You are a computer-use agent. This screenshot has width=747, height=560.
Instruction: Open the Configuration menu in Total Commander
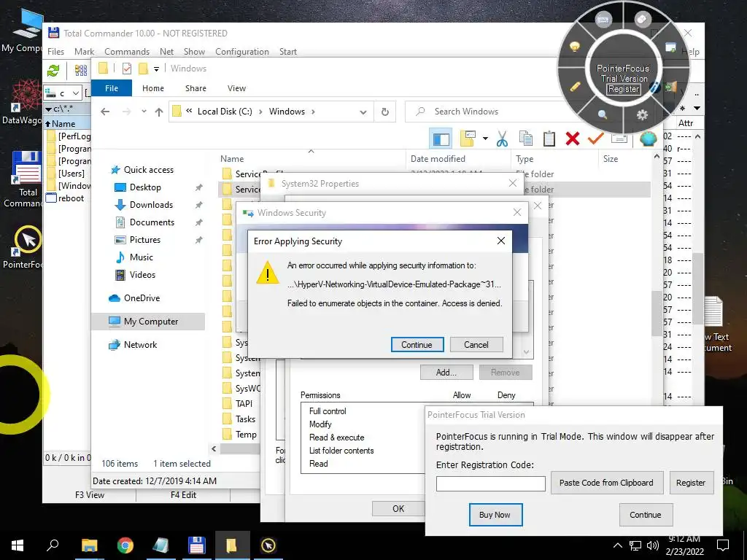[x=242, y=52]
